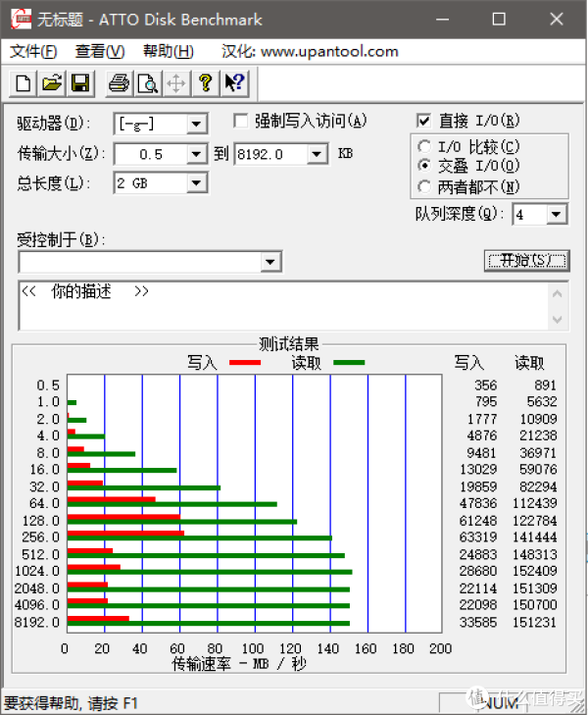
Task: Click the Open folder toolbar icon
Action: coord(52,83)
